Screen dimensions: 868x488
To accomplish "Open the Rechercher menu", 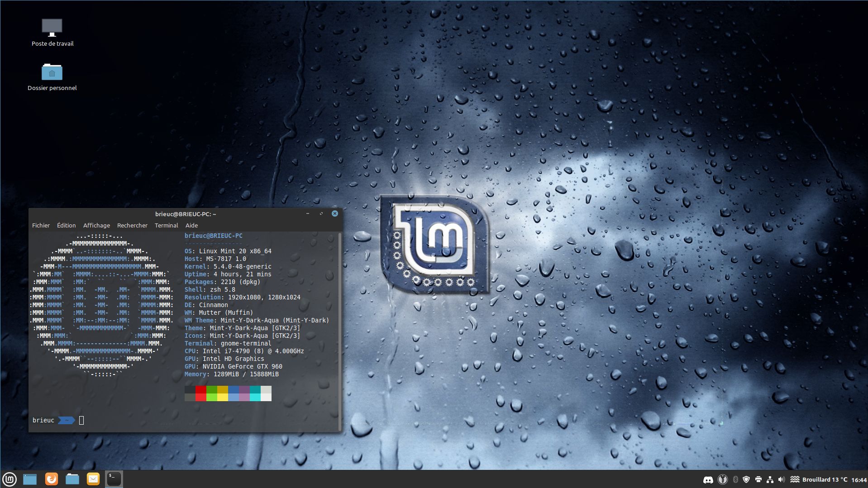I will (x=132, y=225).
